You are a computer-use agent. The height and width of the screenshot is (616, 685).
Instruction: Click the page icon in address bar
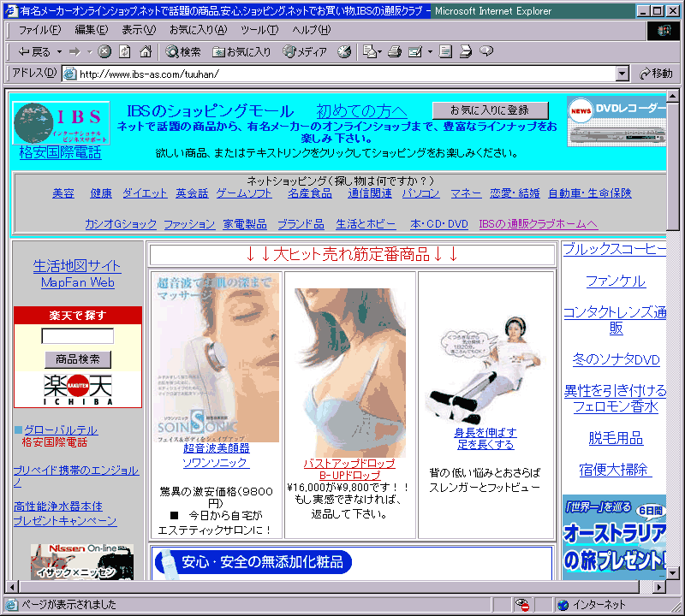click(70, 74)
